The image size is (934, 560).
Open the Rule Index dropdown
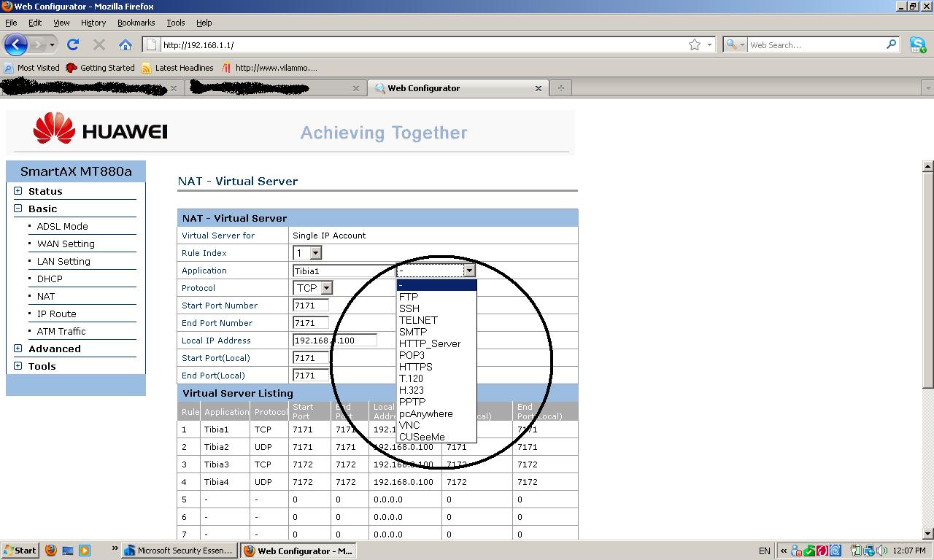pos(307,253)
